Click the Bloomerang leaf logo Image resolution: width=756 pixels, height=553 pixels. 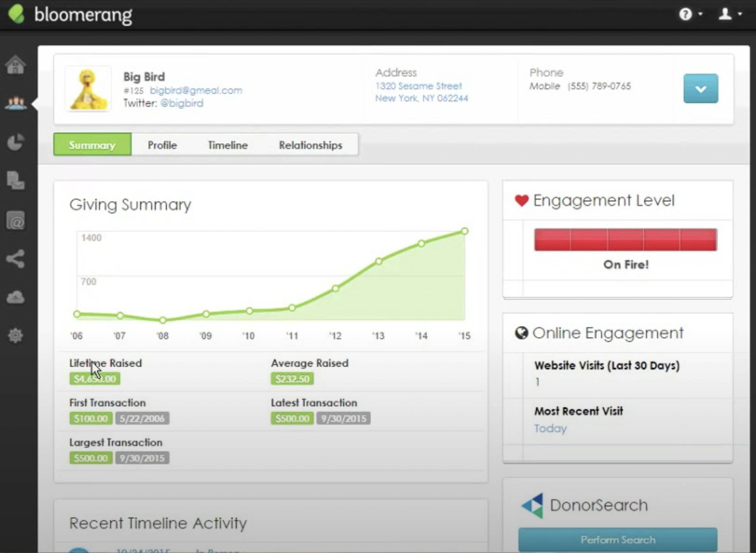point(17,14)
